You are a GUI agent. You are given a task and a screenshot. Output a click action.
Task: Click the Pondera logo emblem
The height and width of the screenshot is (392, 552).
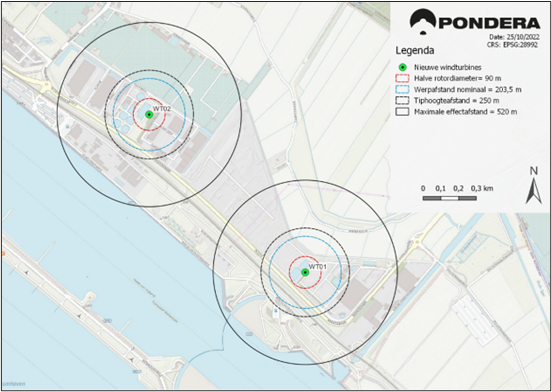click(422, 22)
